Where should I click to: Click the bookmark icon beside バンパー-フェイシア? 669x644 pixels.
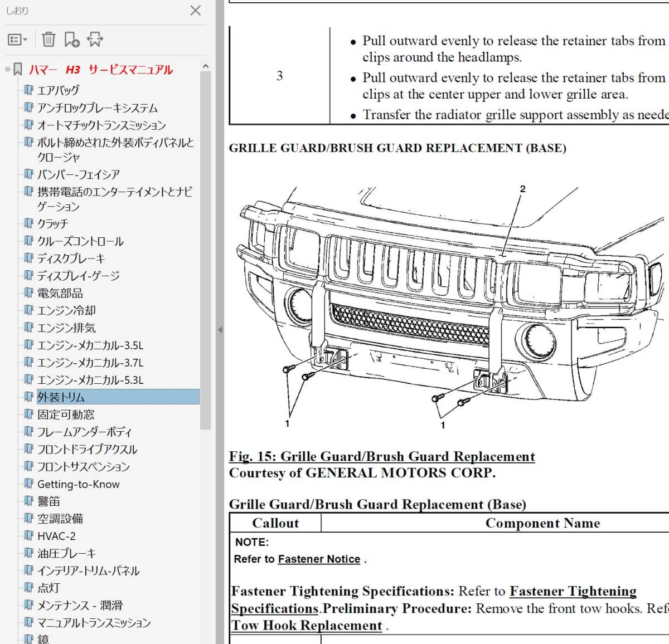pyautogui.click(x=28, y=174)
